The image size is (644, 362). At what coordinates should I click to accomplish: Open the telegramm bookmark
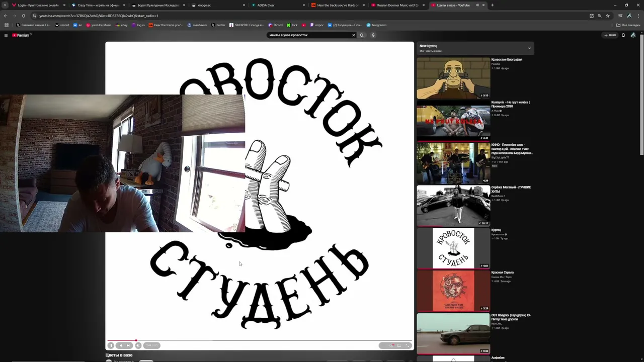(x=376, y=25)
